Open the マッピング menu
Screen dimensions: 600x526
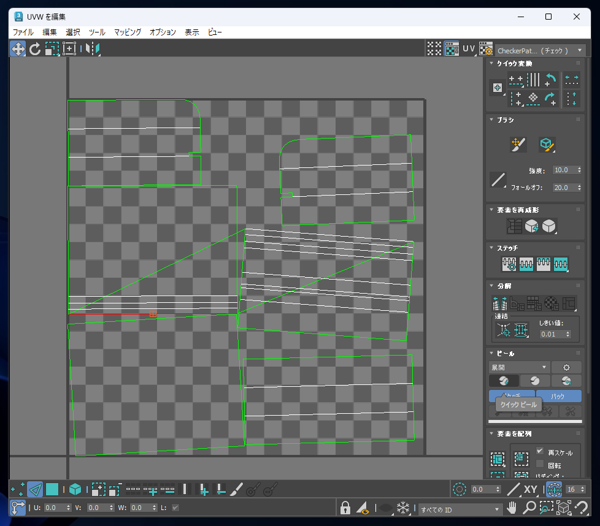(x=127, y=32)
